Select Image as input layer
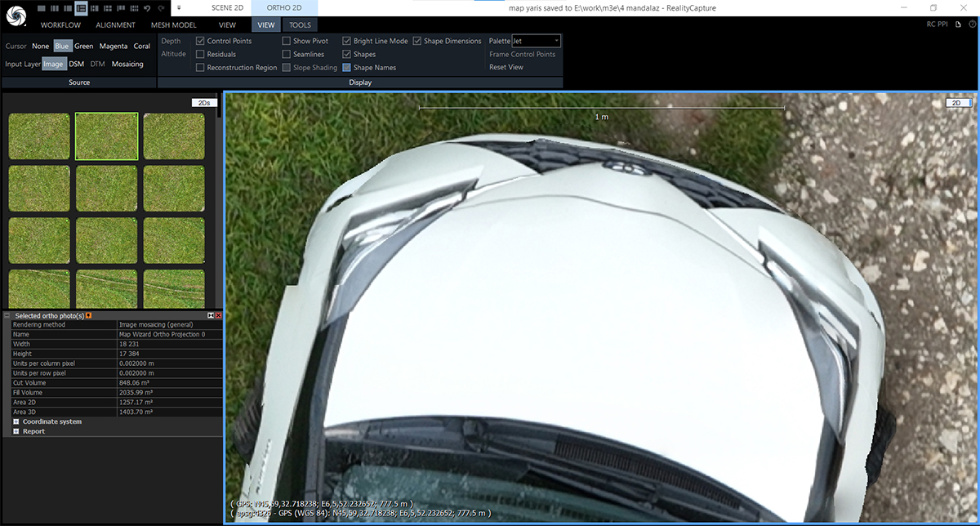The height and width of the screenshot is (526, 980). tap(54, 64)
